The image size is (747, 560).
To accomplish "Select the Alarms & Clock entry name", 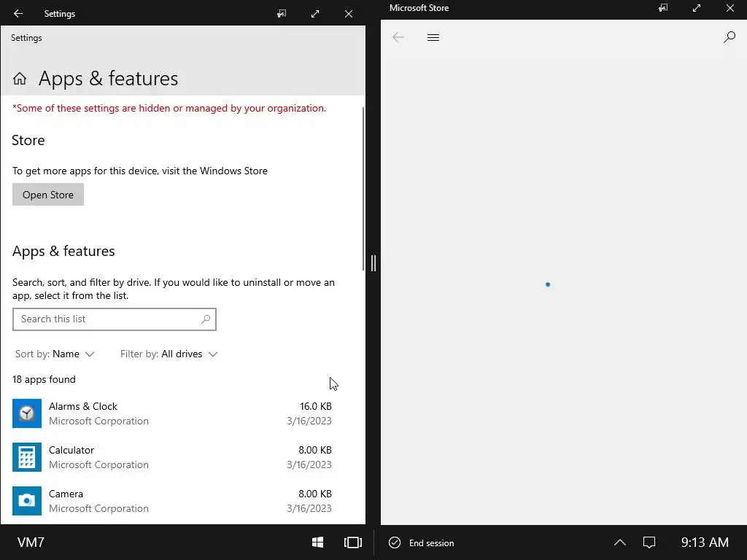I will pos(83,406).
